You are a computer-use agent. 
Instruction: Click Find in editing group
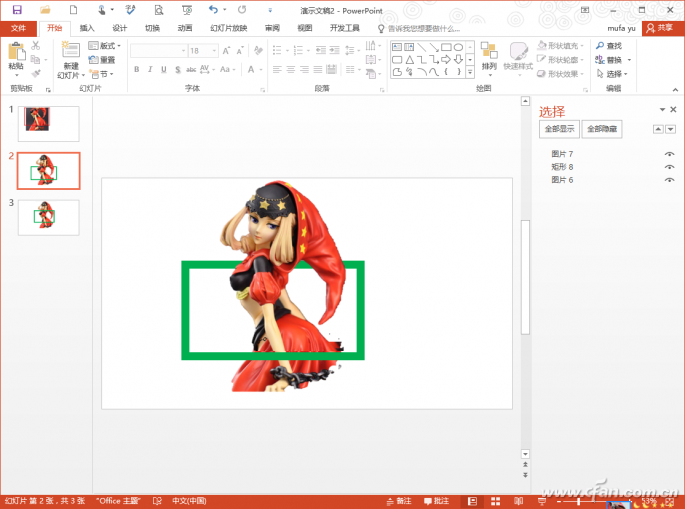609,45
